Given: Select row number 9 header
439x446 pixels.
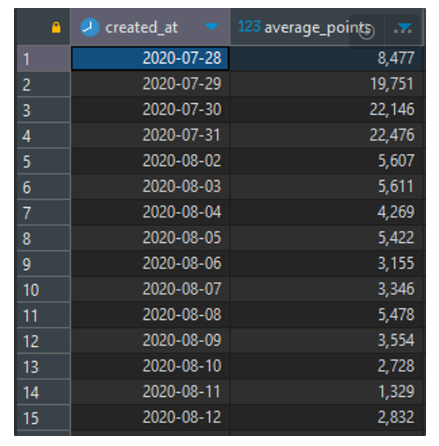Looking at the screenshot, I should [x=44, y=264].
